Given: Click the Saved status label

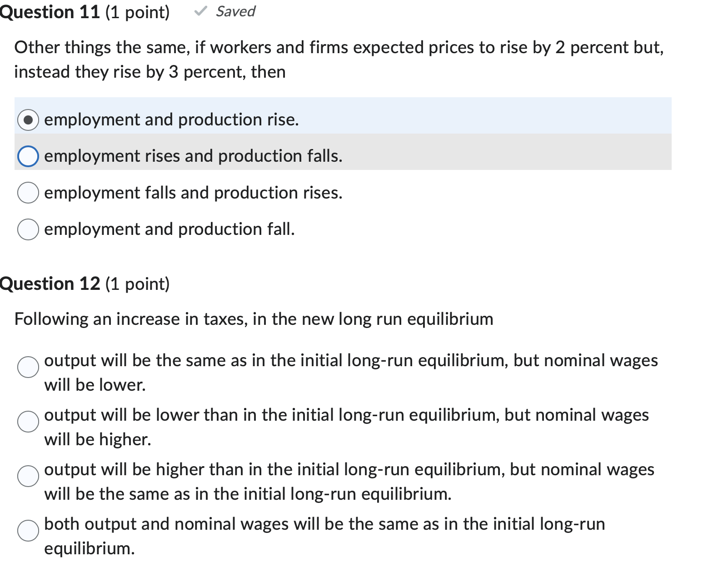Looking at the screenshot, I should pos(235,11).
